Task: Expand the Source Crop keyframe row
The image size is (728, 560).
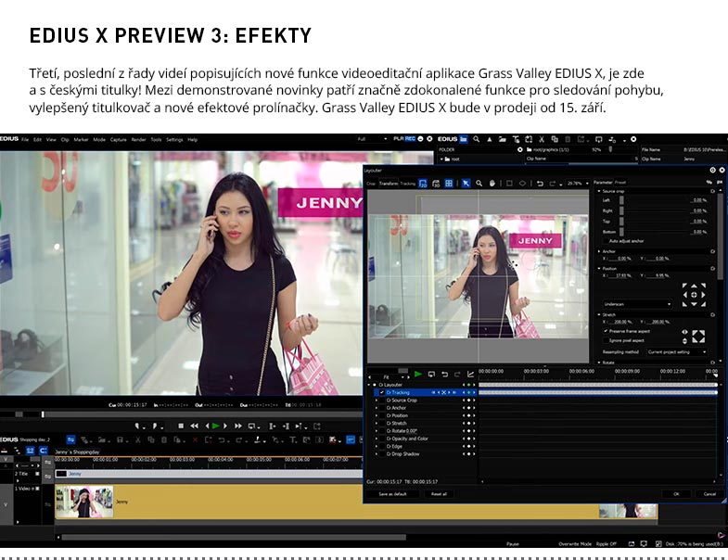Action: click(377, 401)
